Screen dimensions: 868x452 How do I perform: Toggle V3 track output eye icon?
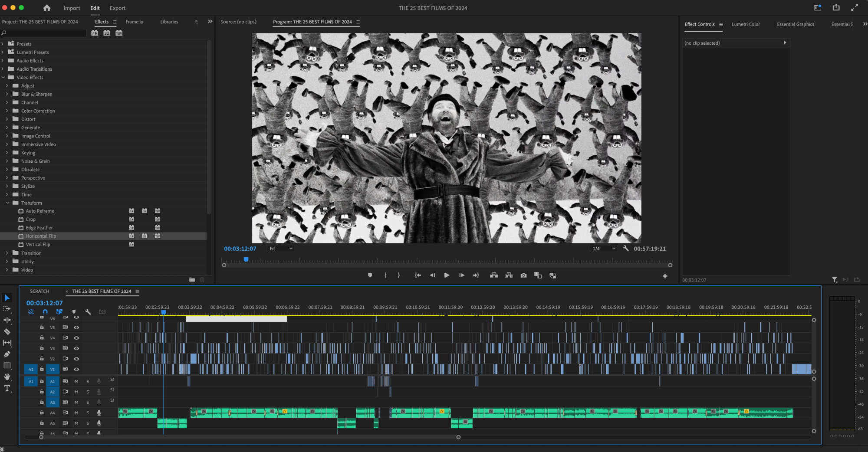[76, 348]
